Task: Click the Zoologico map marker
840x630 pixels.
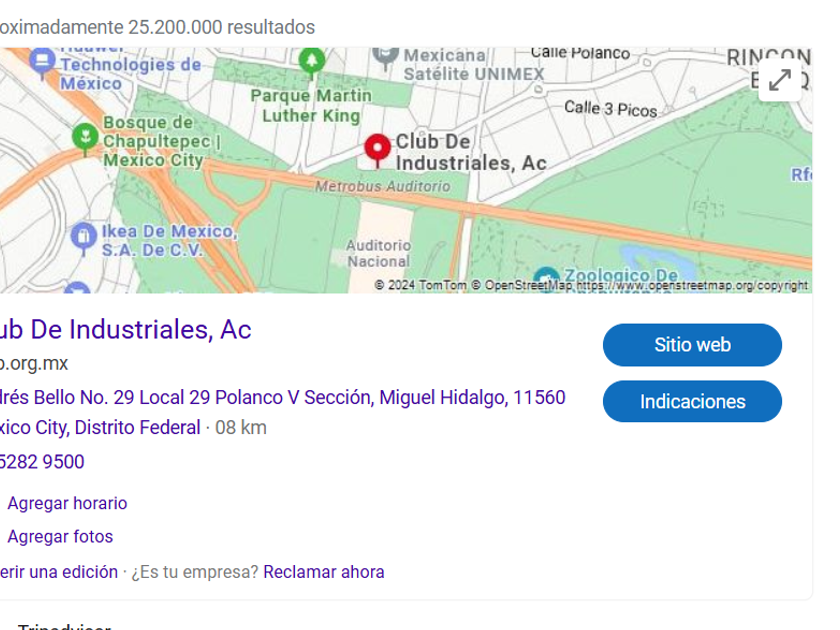Action: pos(546,279)
